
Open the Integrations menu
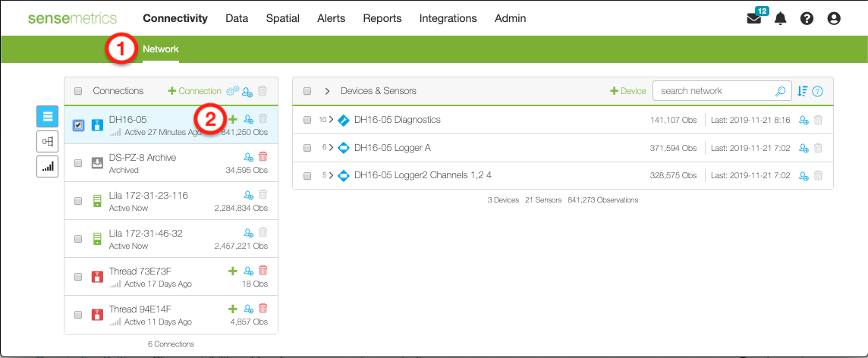pos(448,18)
